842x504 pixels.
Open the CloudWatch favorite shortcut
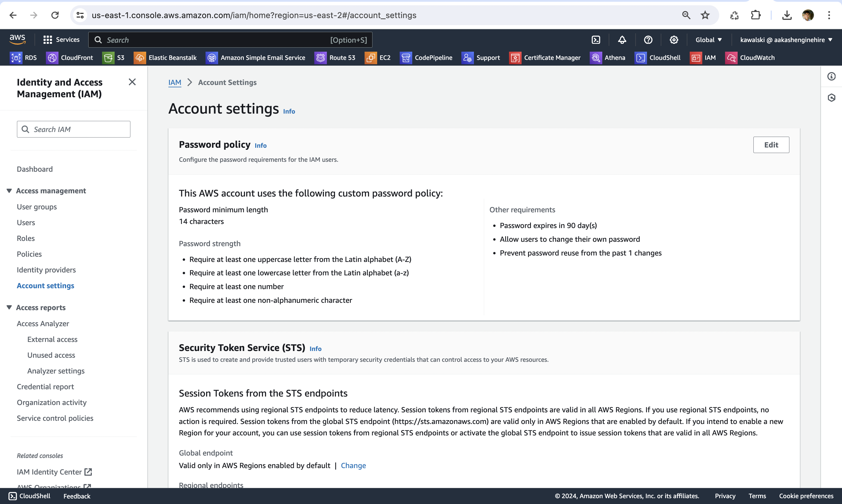750,58
